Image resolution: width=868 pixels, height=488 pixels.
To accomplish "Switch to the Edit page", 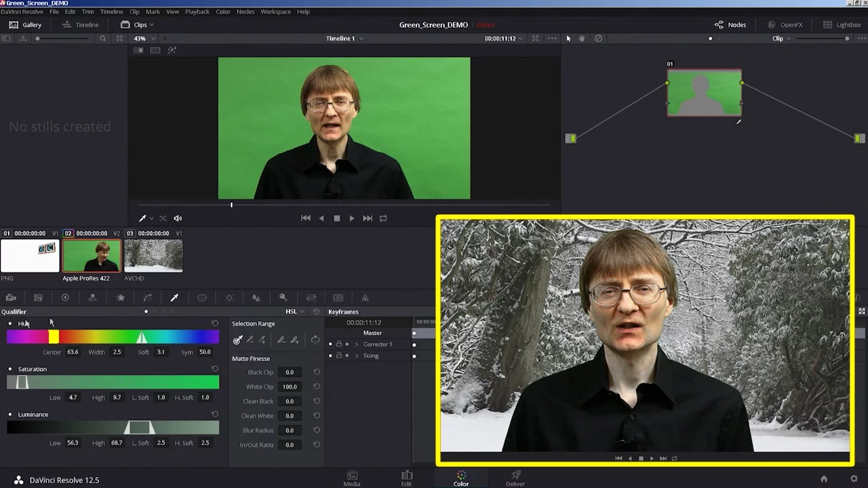I will click(406, 479).
